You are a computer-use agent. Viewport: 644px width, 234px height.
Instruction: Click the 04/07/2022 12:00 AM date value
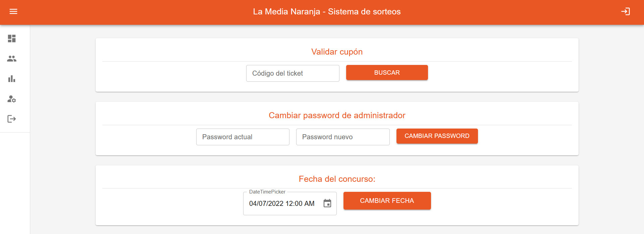(282, 204)
